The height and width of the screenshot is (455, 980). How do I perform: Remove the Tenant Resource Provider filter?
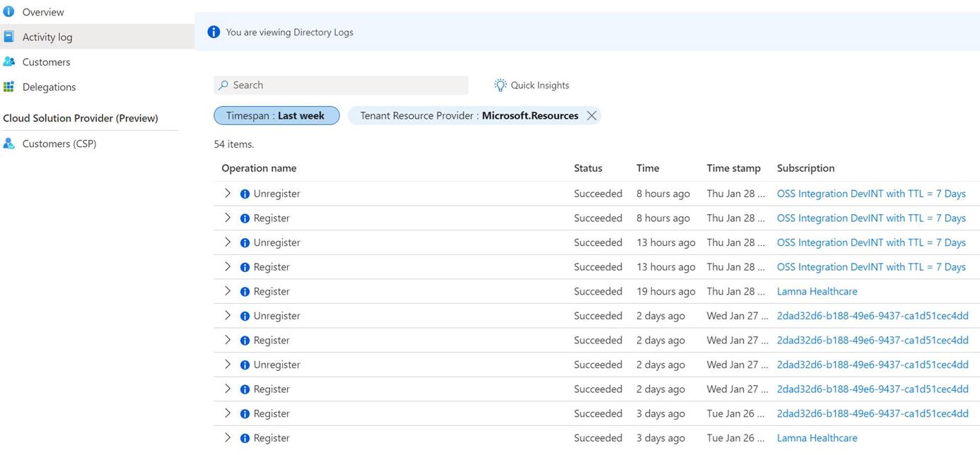click(x=592, y=116)
